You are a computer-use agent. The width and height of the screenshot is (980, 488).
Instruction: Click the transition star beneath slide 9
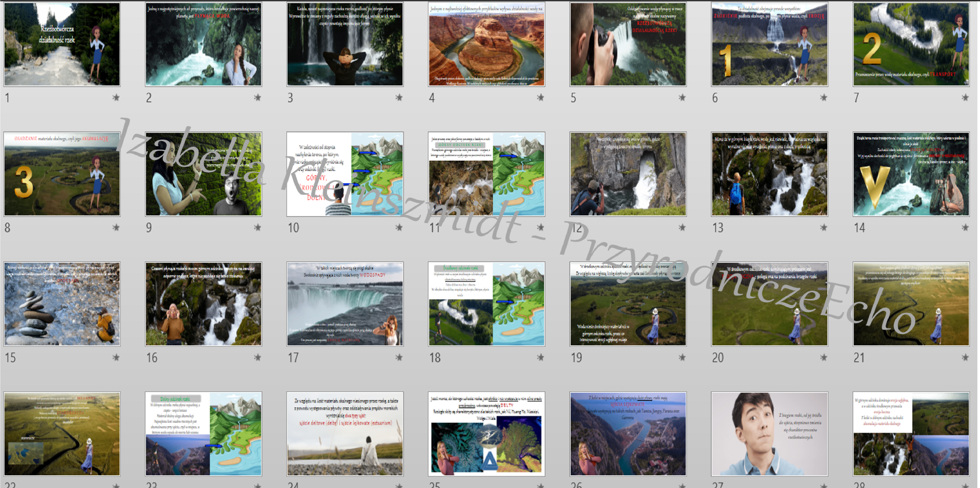coord(257,227)
